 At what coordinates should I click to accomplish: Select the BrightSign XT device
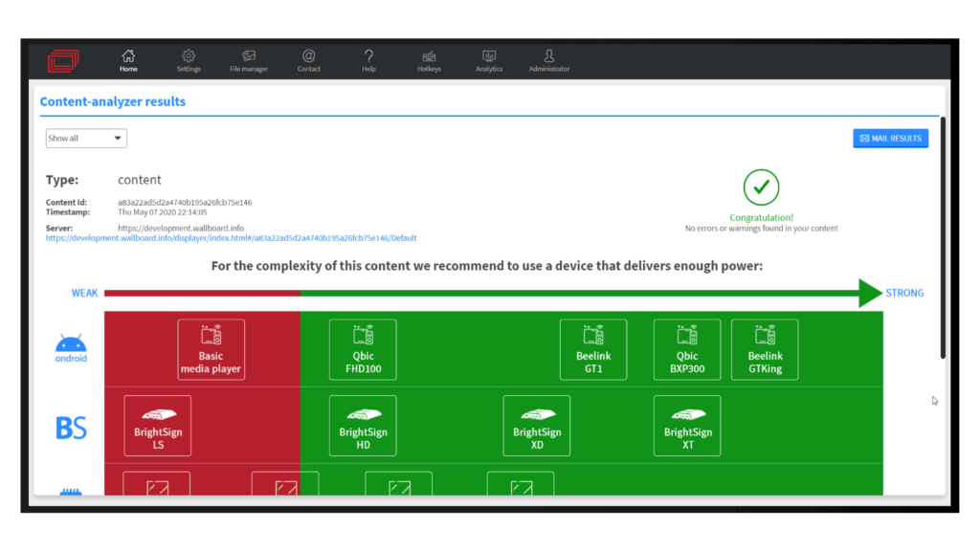pos(687,426)
